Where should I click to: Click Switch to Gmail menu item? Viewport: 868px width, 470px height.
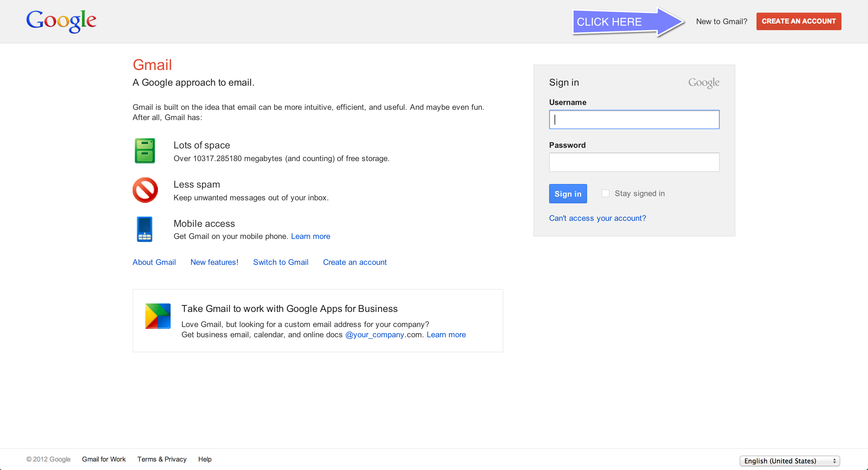(281, 263)
